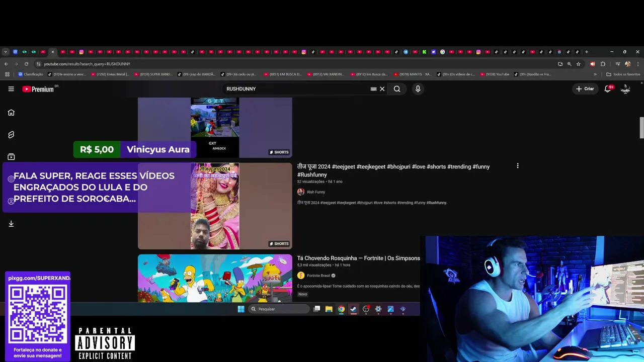Viewport: 644px width, 362px height.
Task: Expand the hidden bookmarks chevron
Action: click(595, 74)
